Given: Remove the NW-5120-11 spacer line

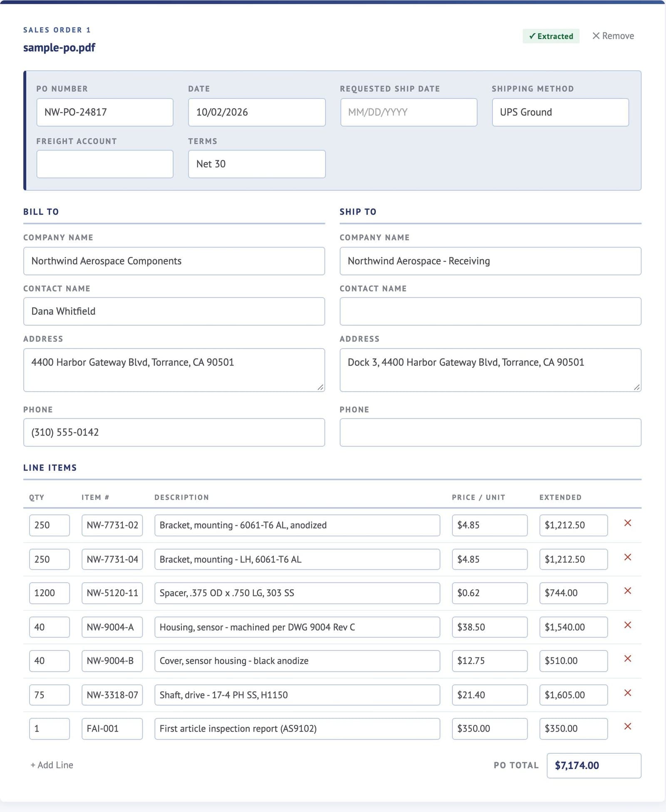Looking at the screenshot, I should (x=628, y=591).
